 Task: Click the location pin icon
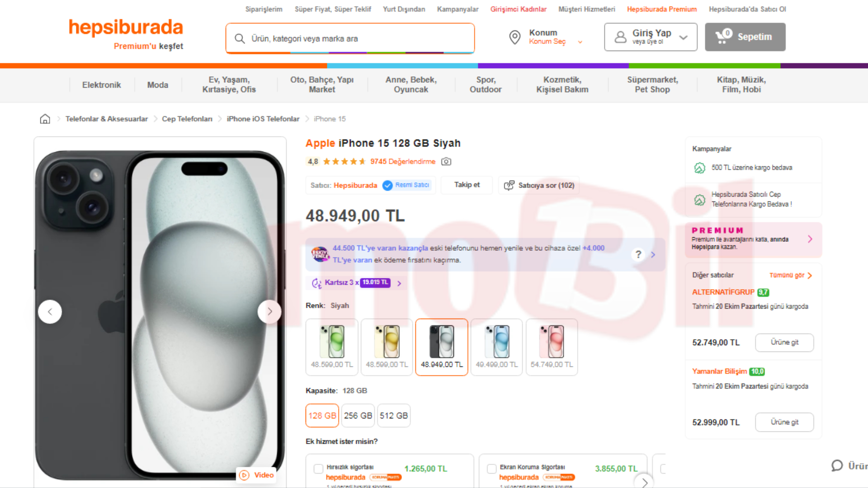click(x=514, y=37)
